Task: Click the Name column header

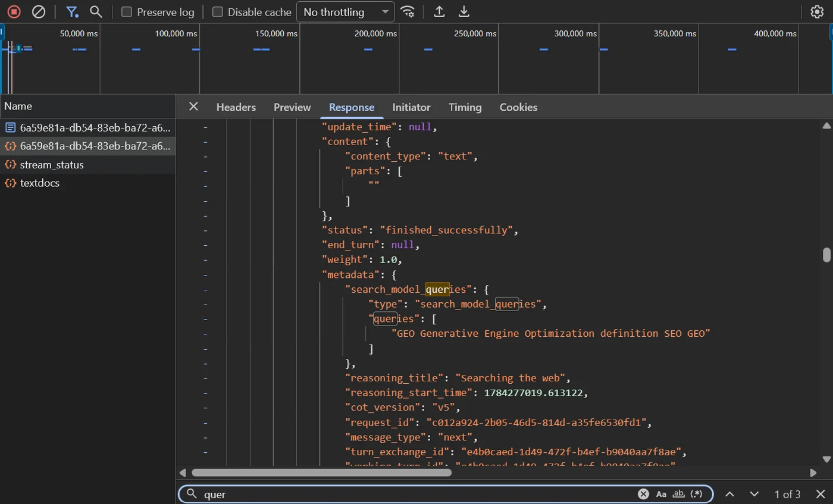Action: (x=87, y=106)
